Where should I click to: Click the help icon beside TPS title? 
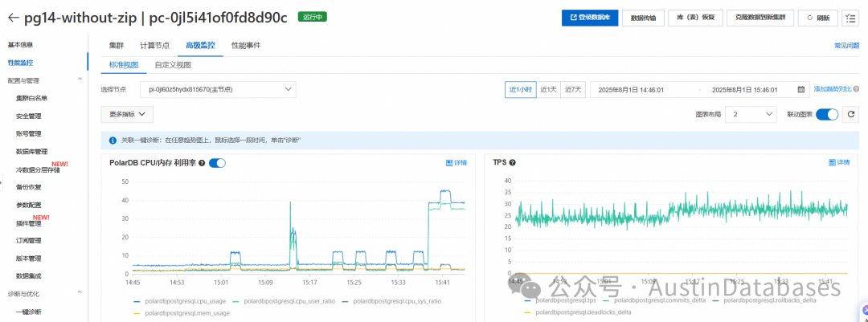513,163
